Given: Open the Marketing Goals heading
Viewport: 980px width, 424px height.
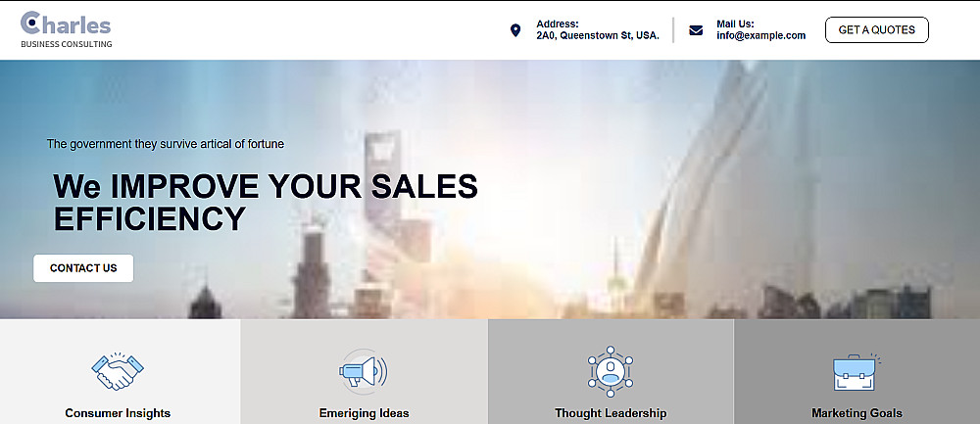Looking at the screenshot, I should click(x=857, y=413).
